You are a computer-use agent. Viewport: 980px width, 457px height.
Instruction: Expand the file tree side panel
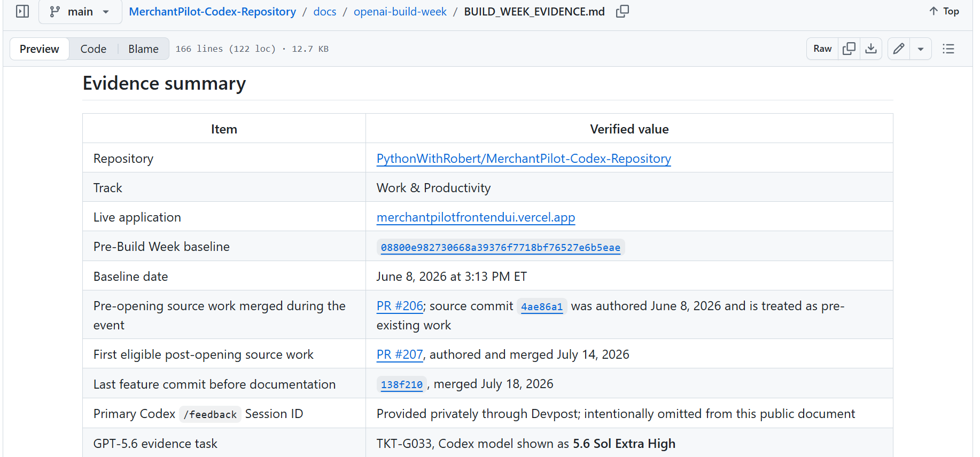click(x=22, y=11)
